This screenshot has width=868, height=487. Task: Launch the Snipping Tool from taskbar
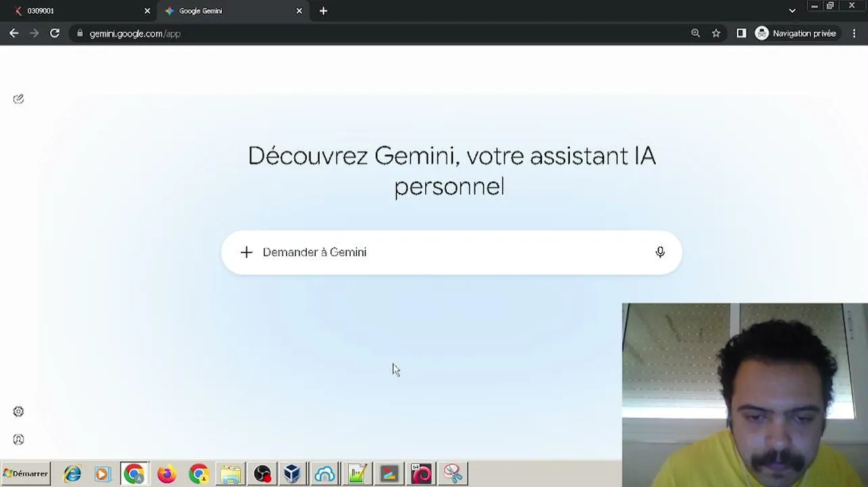[x=453, y=473]
